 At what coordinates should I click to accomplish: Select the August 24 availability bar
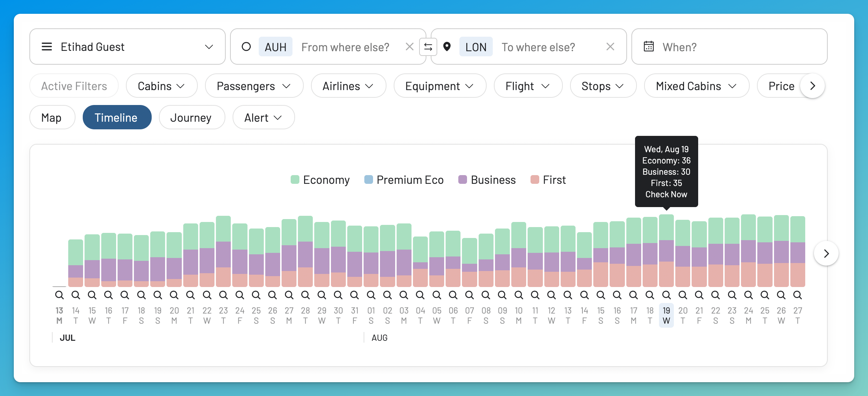click(748, 251)
